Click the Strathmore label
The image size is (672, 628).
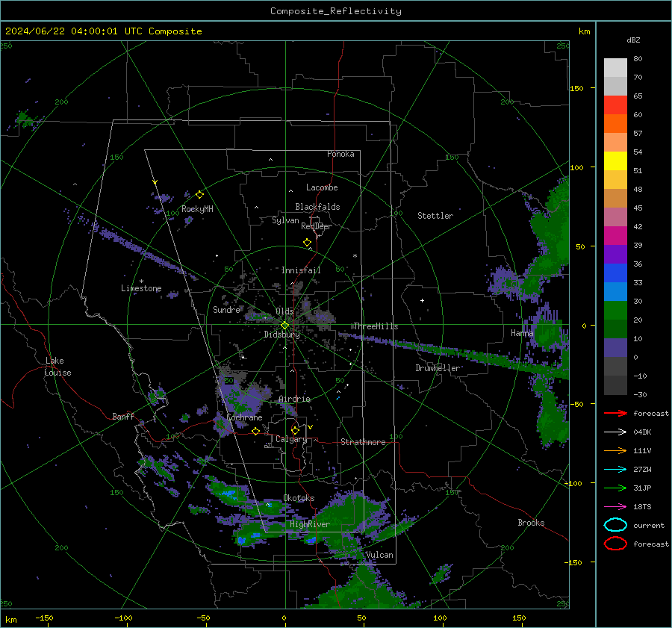click(x=363, y=442)
